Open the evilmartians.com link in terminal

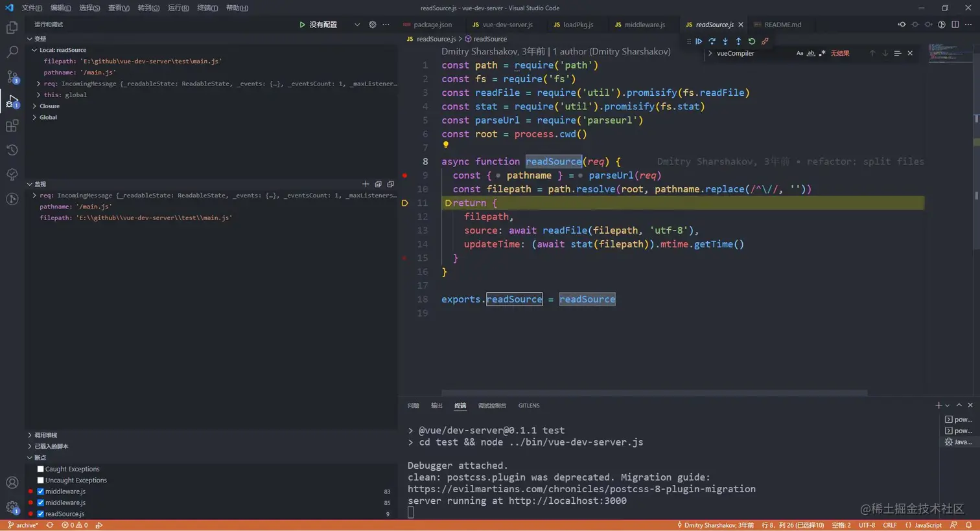tap(581, 489)
